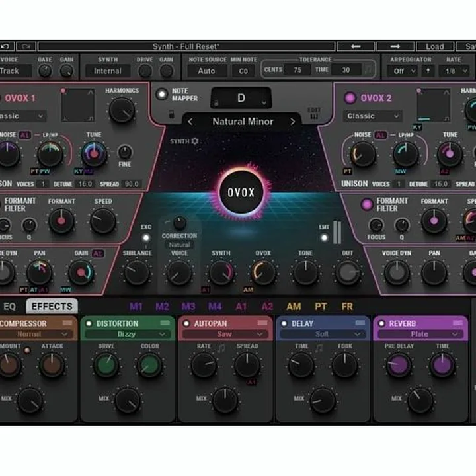Viewport: 476px width, 476px height.
Task: Toggle Distortion effect on/off
Action: click(x=89, y=323)
